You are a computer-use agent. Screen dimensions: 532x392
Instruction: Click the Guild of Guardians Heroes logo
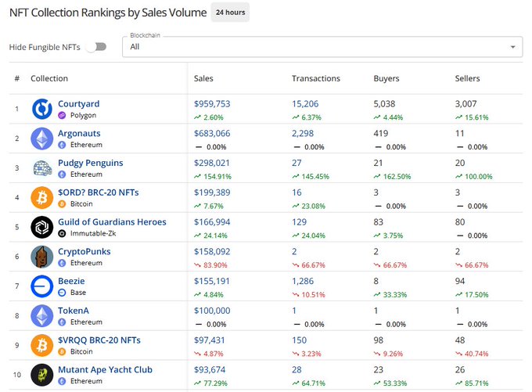[x=42, y=227]
